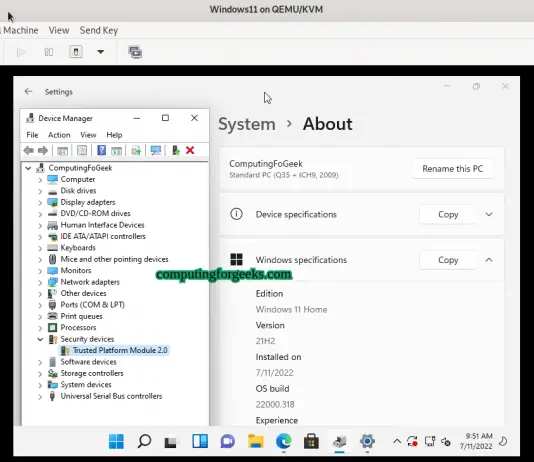Click the night light tray icon
This screenshot has height=462, width=534.
(x=503, y=442)
